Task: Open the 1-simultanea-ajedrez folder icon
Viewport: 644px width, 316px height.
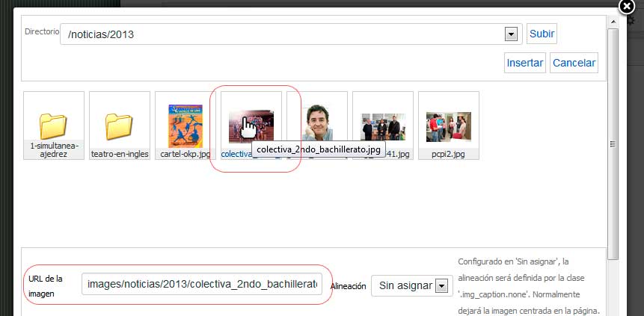Action: [x=54, y=126]
